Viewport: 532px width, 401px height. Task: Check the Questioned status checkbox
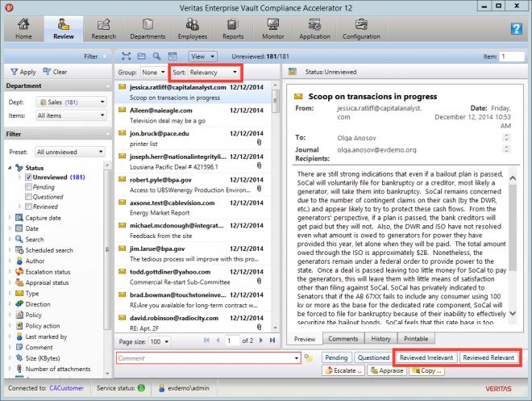pos(28,197)
